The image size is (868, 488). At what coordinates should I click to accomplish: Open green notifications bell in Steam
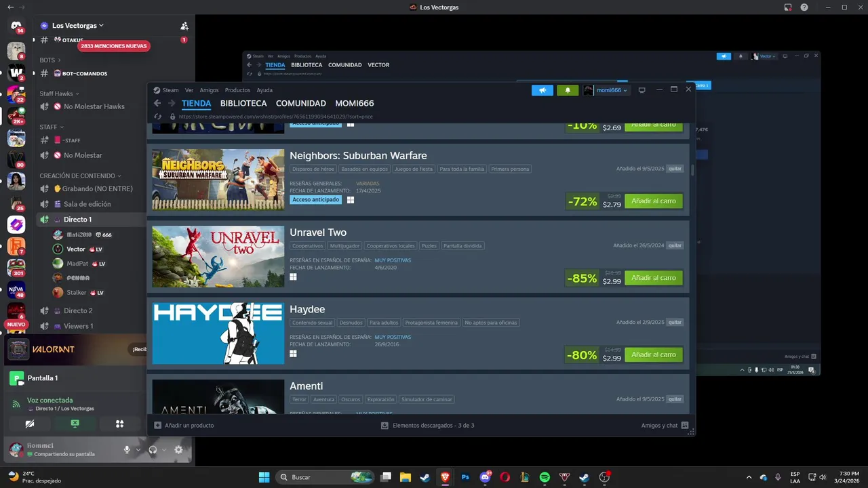click(x=568, y=90)
